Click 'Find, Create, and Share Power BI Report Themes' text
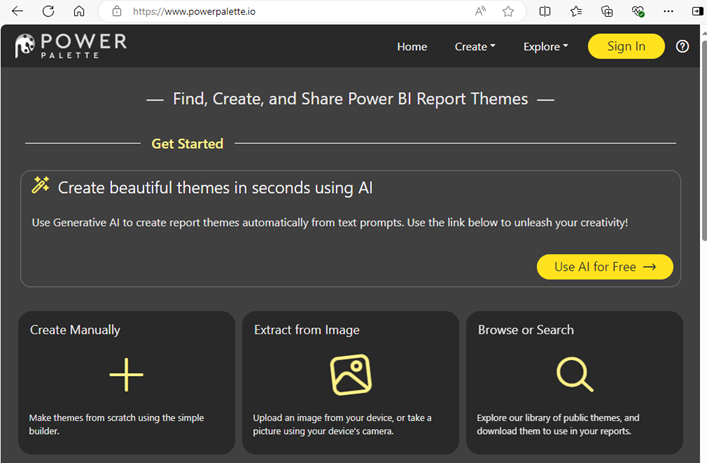Image resolution: width=707 pixels, height=463 pixels. coord(350,99)
